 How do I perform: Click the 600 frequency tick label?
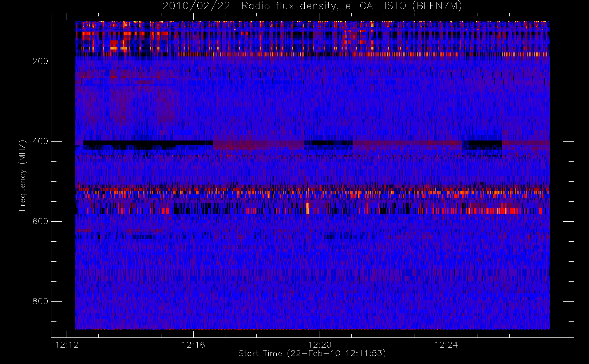pos(40,221)
